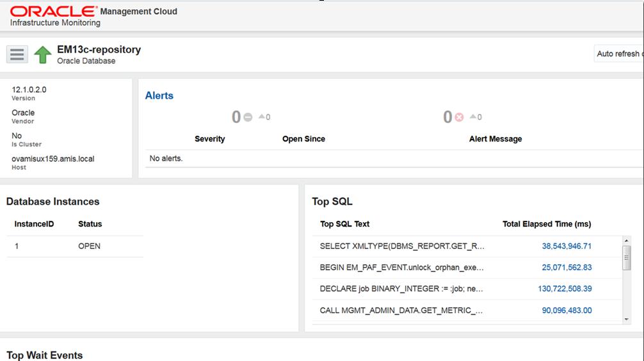Image resolution: width=644 pixels, height=361 pixels.
Task: Click the host ovamisux159.amis.local
Action: pos(53,159)
